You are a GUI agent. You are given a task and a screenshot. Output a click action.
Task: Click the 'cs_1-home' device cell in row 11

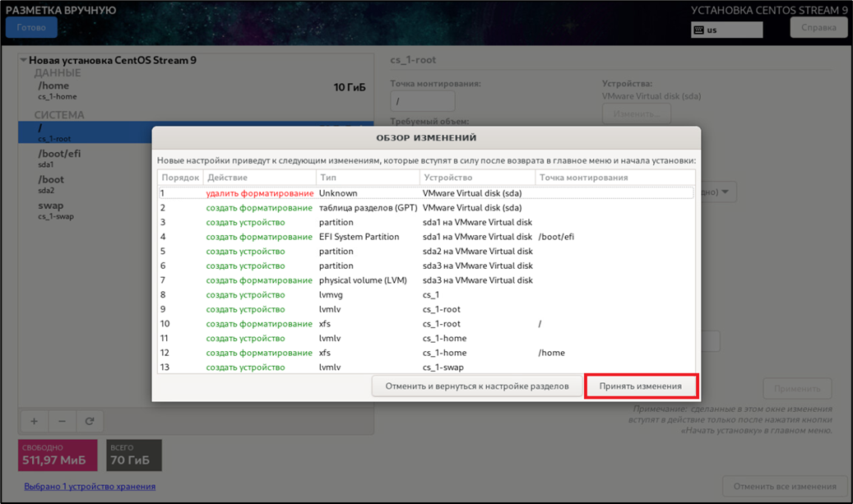444,338
